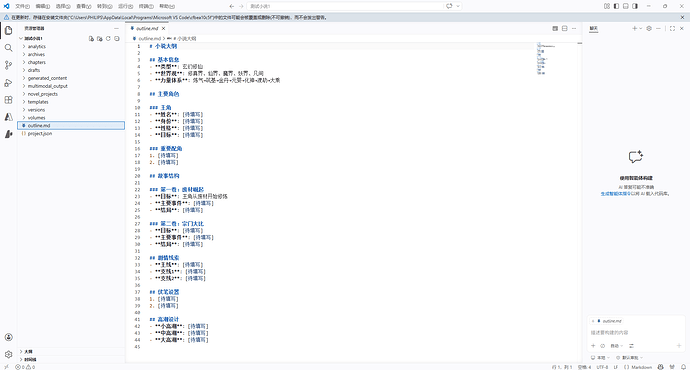The width and height of the screenshot is (690, 370).
Task: Collapse all folders in explorer
Action: click(117, 39)
